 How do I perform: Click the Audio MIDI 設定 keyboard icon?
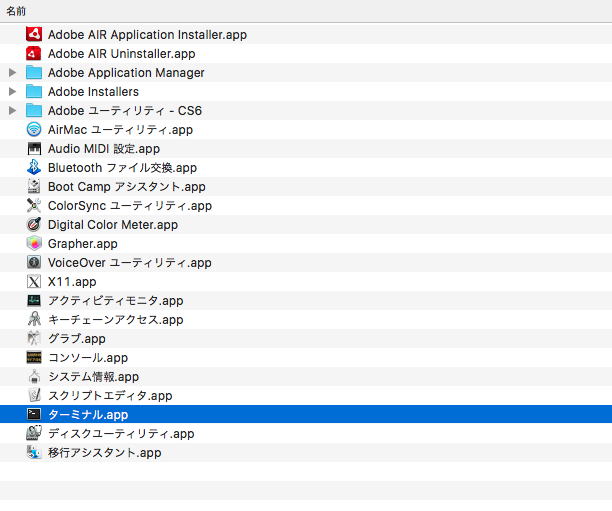point(34,149)
